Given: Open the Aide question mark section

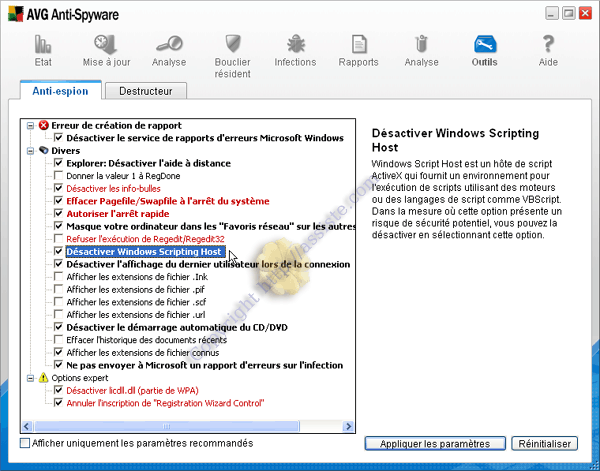Looking at the screenshot, I should [x=548, y=51].
